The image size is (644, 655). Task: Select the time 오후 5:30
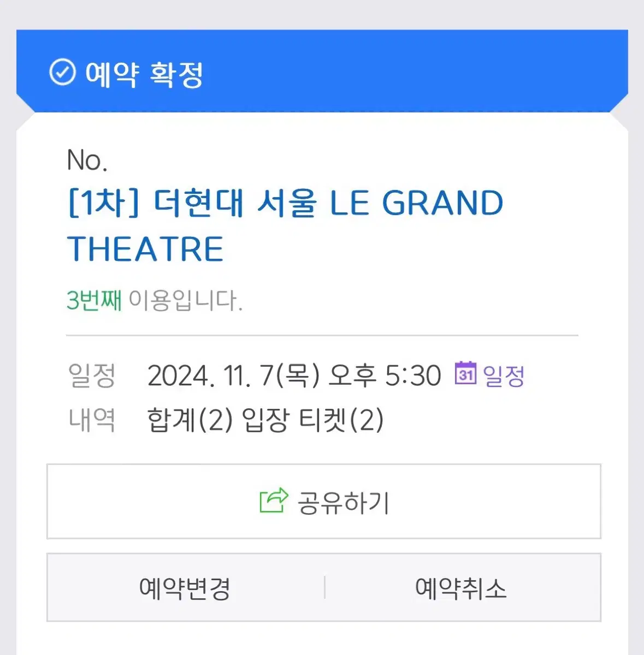click(385, 376)
